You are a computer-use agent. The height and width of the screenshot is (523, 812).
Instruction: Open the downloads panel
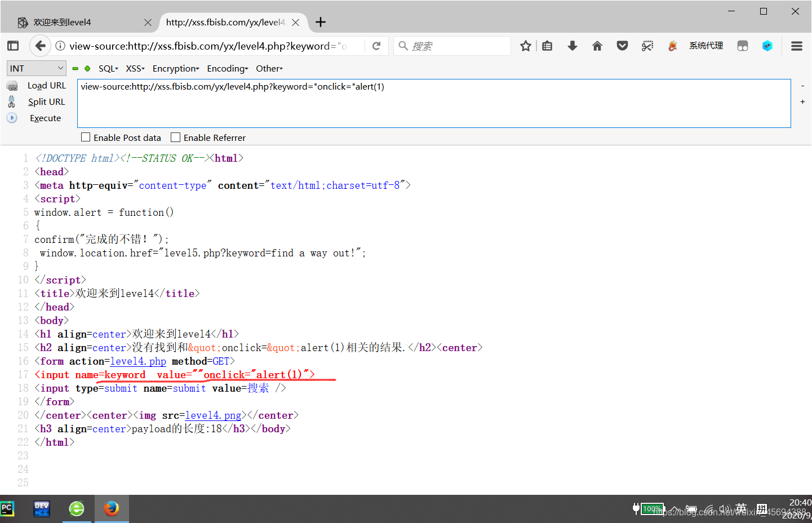[573, 46]
